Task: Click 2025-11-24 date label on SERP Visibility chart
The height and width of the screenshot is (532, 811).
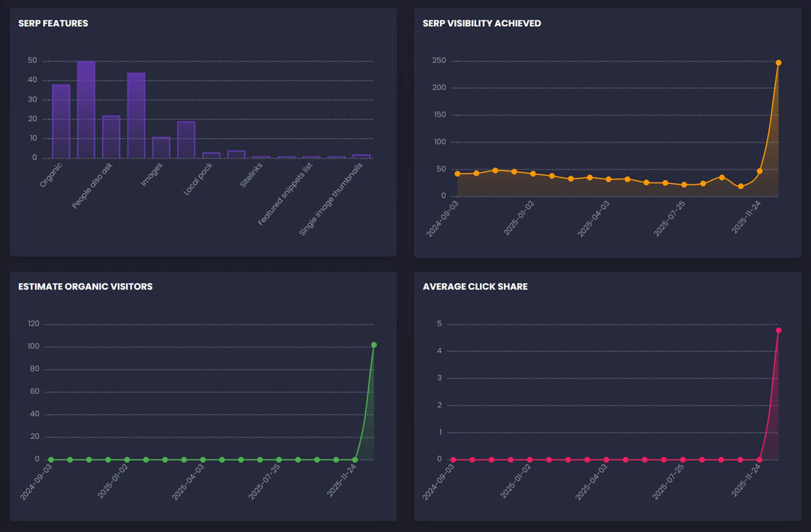Action: coord(747,218)
